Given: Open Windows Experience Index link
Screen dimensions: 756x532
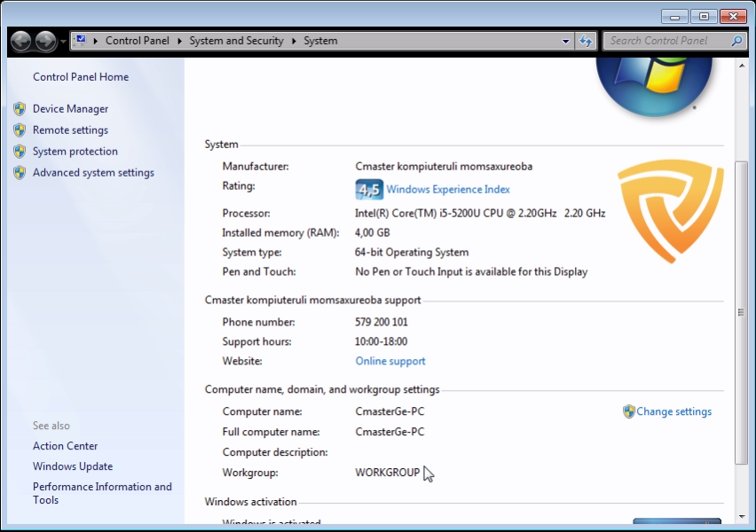Looking at the screenshot, I should pos(448,190).
